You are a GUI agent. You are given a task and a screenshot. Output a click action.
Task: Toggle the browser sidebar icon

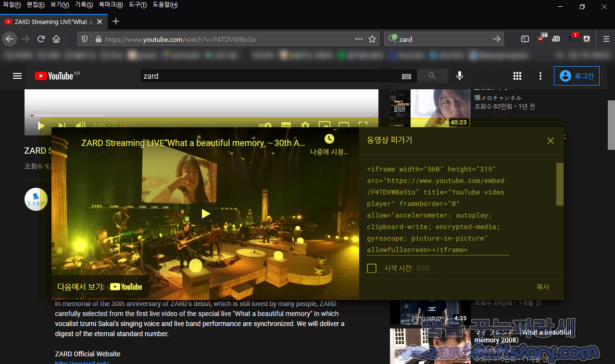point(525,39)
